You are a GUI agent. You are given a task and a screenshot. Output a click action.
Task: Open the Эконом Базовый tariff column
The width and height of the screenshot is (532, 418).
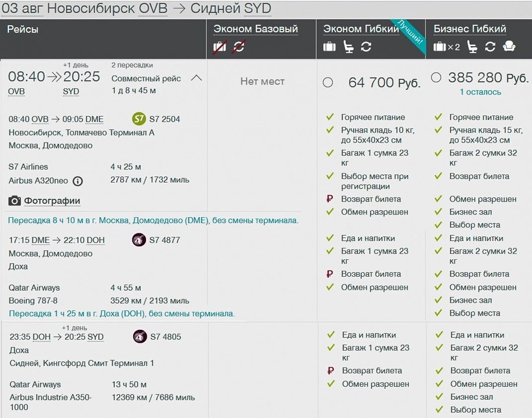pyautogui.click(x=256, y=29)
